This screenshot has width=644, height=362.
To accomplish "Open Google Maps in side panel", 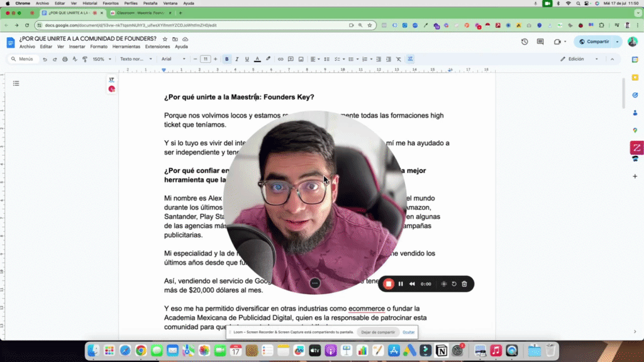I will coord(635,130).
